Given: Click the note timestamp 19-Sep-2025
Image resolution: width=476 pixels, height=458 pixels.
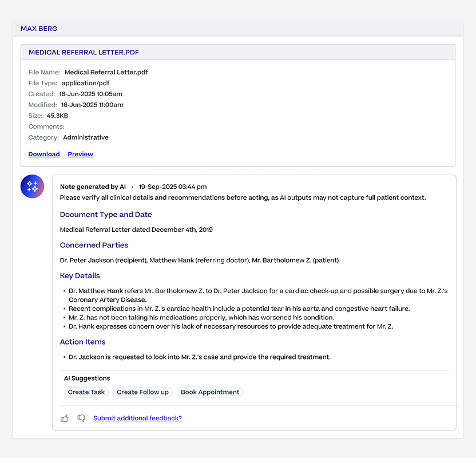Looking at the screenshot, I should coord(172,187).
